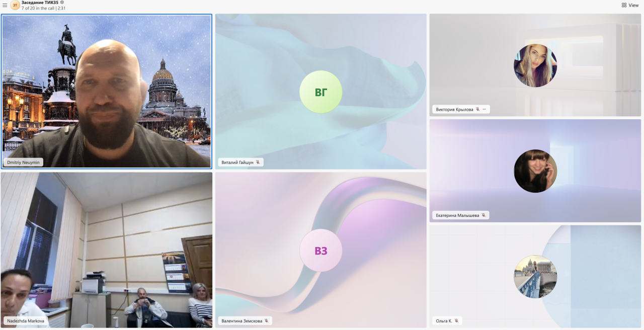
Task: Open the View layout menu
Action: (630, 6)
